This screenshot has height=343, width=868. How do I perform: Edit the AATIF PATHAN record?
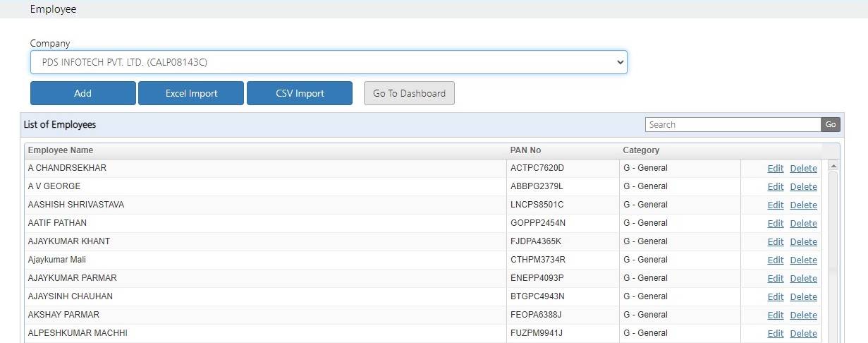pyautogui.click(x=776, y=224)
